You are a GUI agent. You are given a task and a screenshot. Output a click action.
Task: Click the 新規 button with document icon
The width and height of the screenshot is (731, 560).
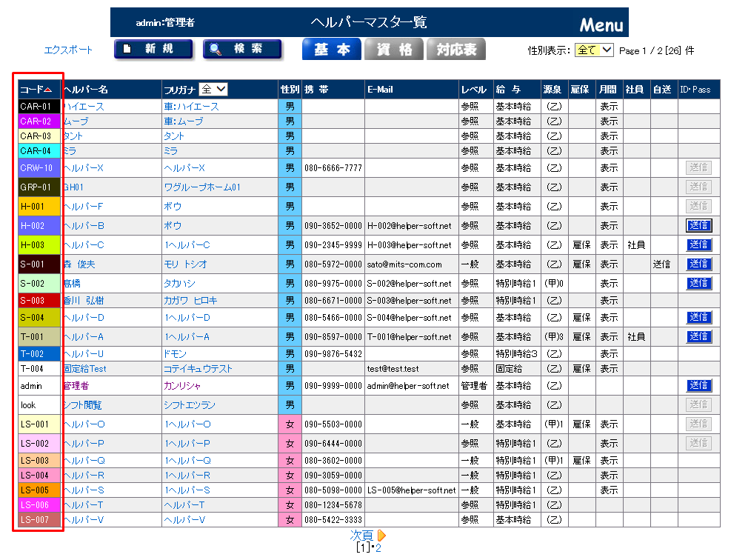(x=153, y=50)
